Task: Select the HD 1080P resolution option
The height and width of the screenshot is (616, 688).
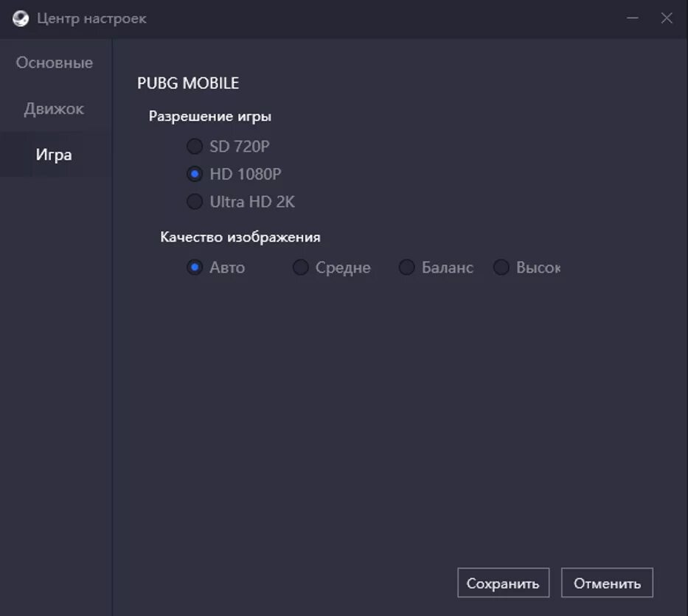Action: [x=195, y=175]
